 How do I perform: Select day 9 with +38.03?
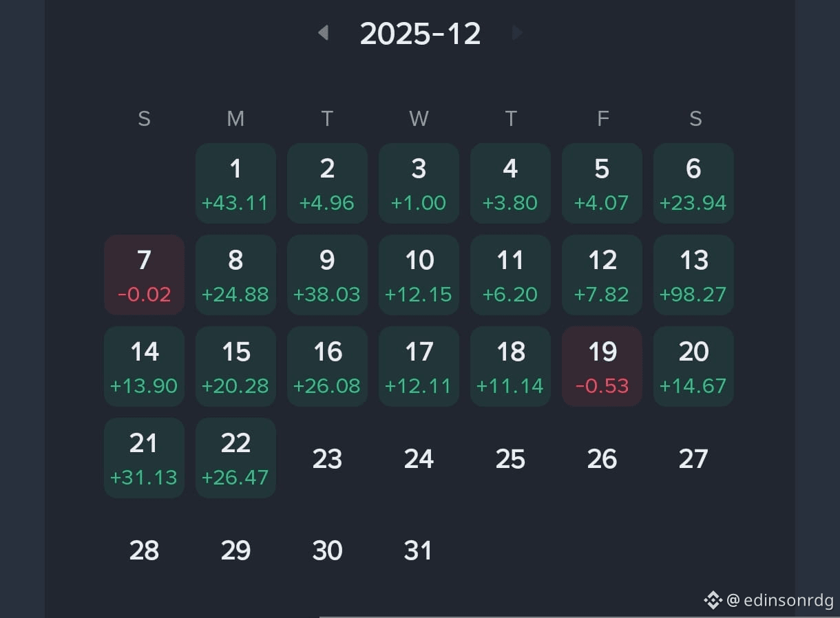pyautogui.click(x=327, y=275)
